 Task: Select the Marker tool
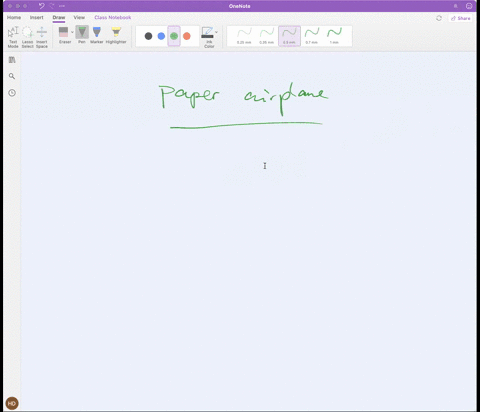tap(97, 35)
